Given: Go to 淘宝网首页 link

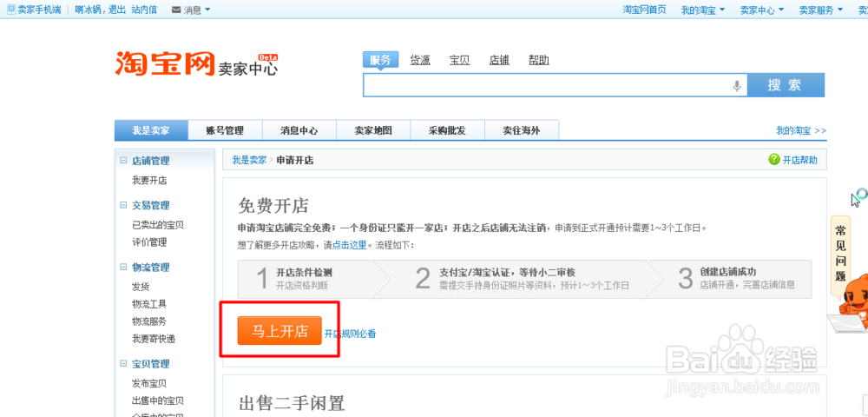Looking at the screenshot, I should pyautogui.click(x=644, y=10).
